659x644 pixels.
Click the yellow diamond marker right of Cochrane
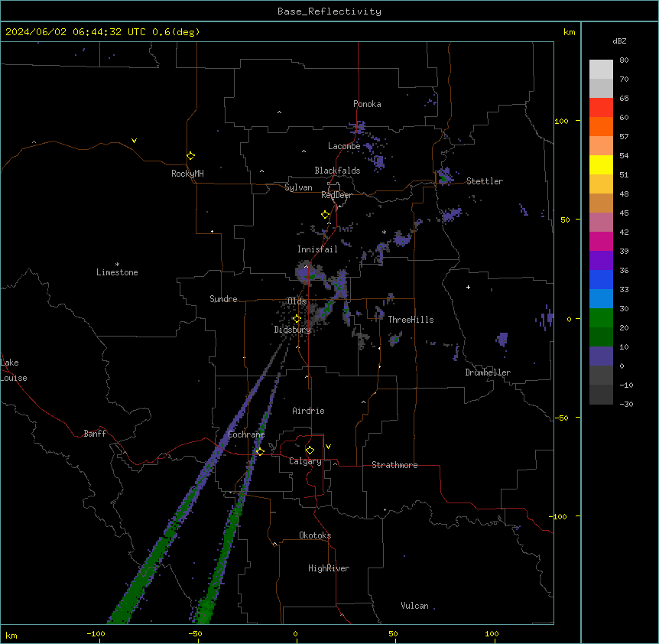(260, 451)
